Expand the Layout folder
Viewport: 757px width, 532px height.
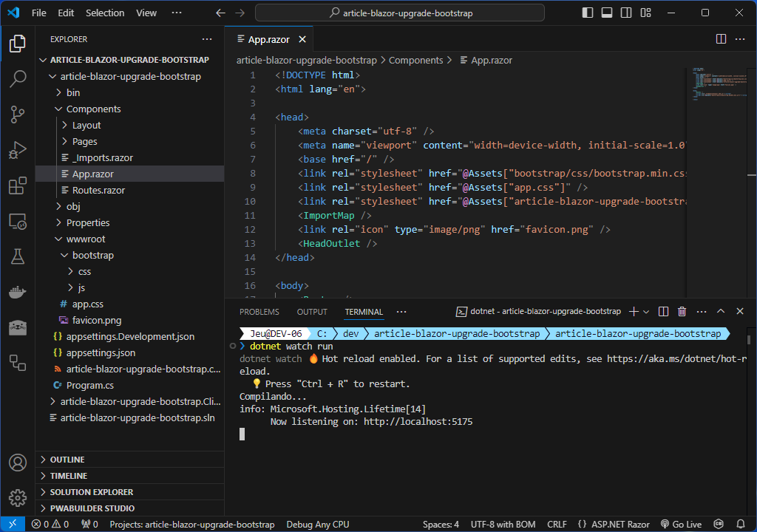(x=129, y=125)
